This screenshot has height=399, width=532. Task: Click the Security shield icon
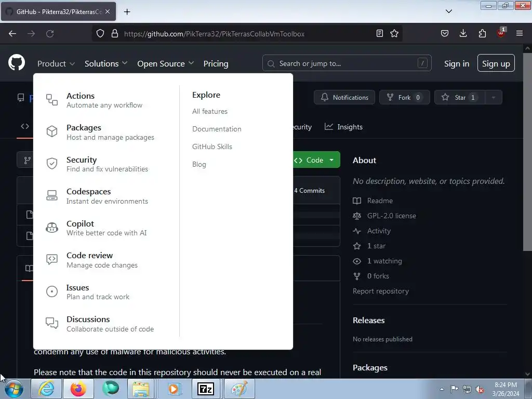[x=52, y=163]
